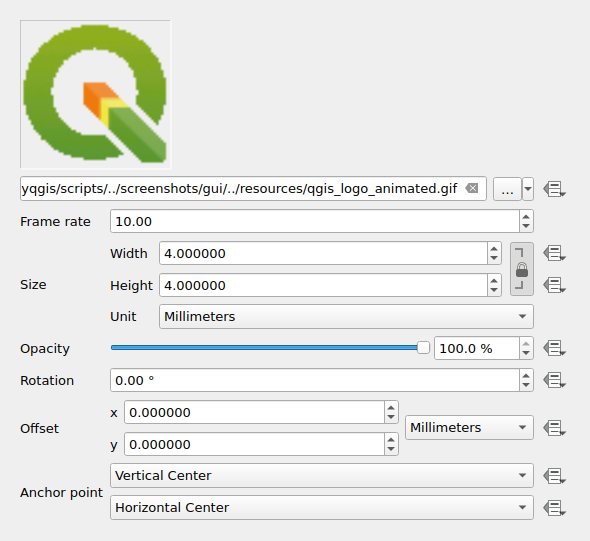Click the Rotation value field
Viewport: 590px width, 541px height.
315,380
